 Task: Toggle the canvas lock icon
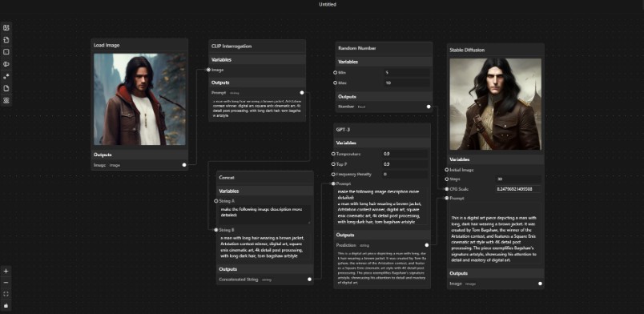click(6, 306)
